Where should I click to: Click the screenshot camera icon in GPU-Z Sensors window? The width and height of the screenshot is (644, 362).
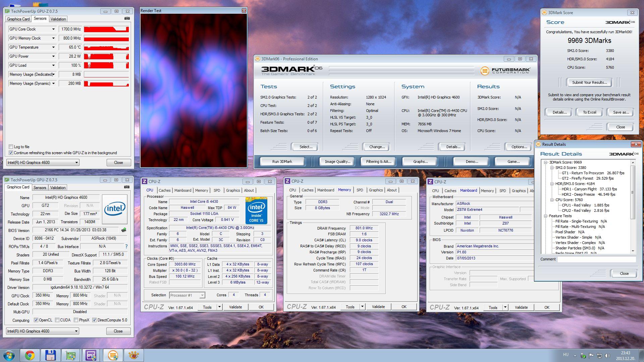click(x=127, y=19)
